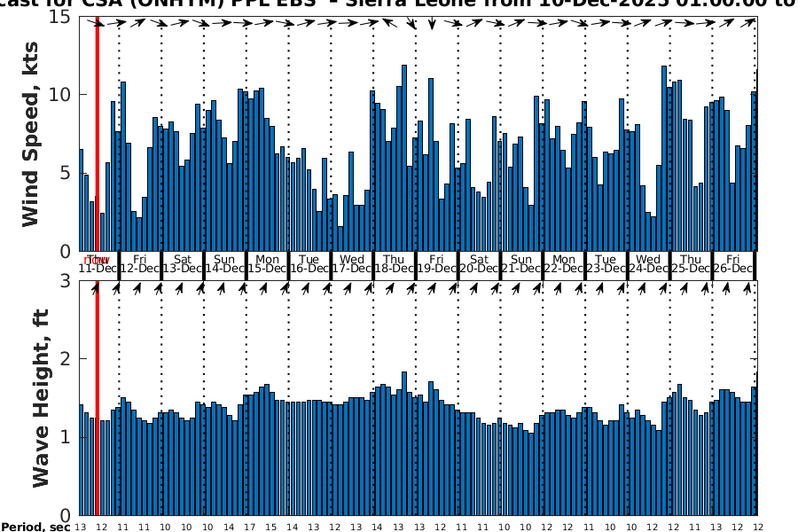798x532 pixels.
Task: Click the last wind direction arrow at top-right
Action: coord(750,22)
